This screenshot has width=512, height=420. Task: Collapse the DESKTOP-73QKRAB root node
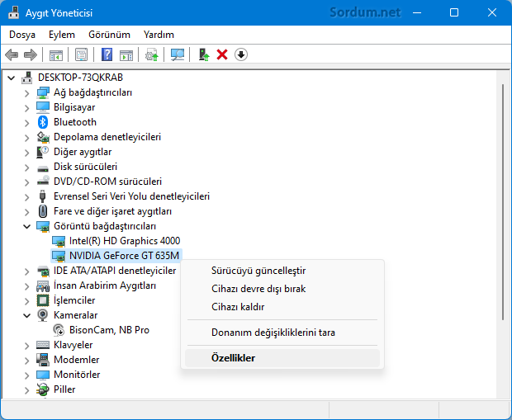tap(12, 78)
